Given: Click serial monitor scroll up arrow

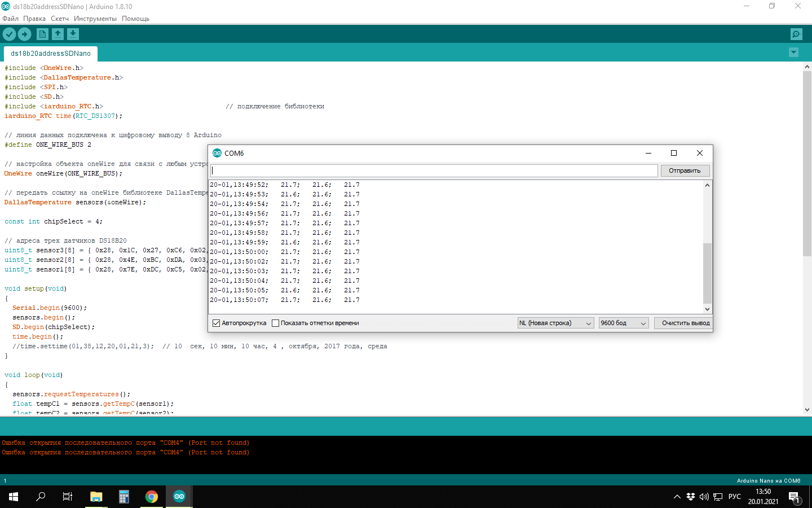Looking at the screenshot, I should tap(707, 185).
